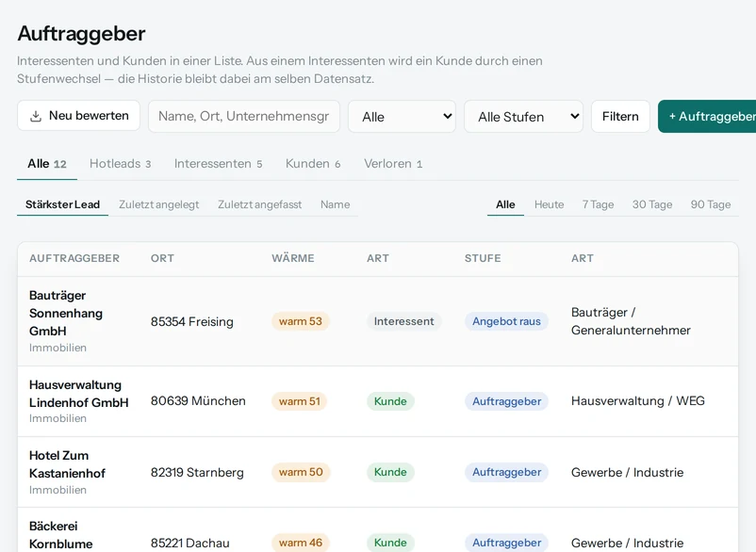Sort by Name
Image resolution: width=756 pixels, height=552 pixels.
click(335, 204)
